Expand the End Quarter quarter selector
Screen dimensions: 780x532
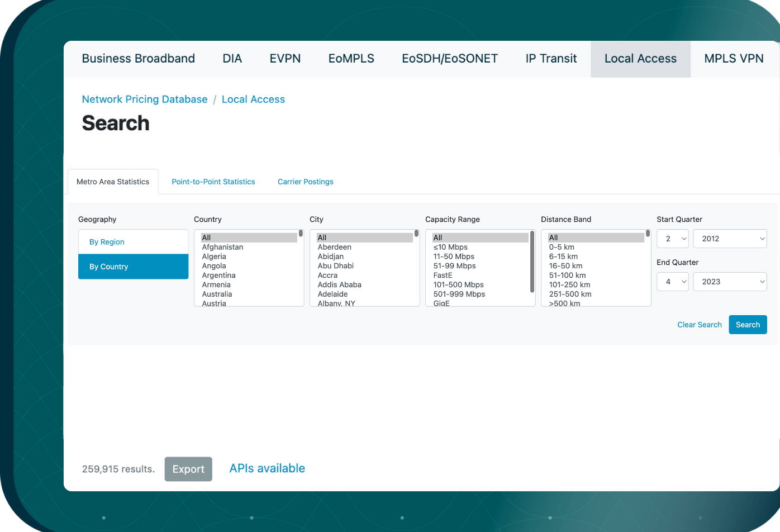672,282
